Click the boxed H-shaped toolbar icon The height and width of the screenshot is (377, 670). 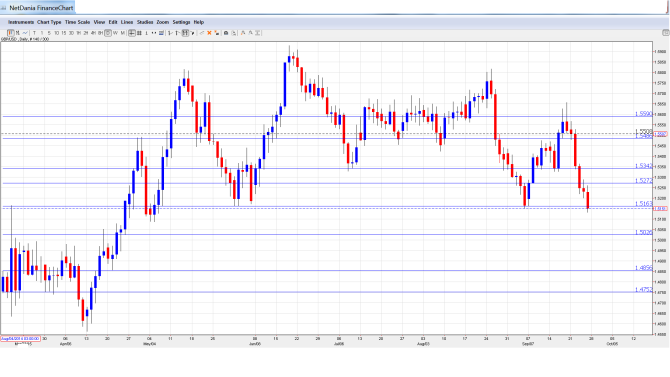coord(185,33)
